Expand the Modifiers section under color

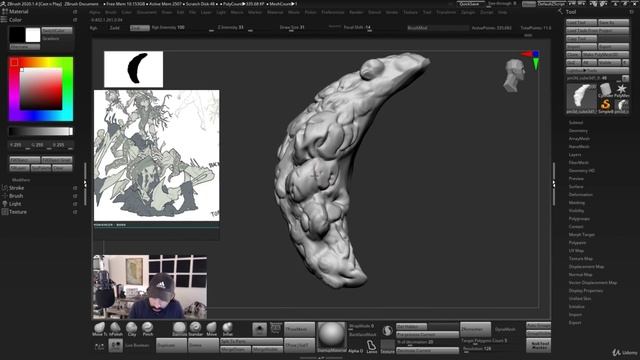[21, 180]
